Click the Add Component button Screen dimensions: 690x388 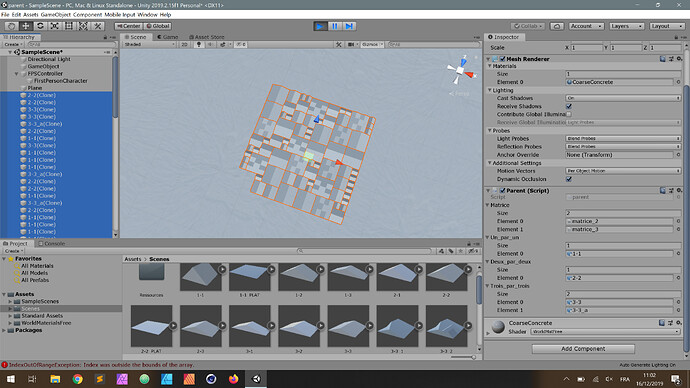pyautogui.click(x=583, y=348)
